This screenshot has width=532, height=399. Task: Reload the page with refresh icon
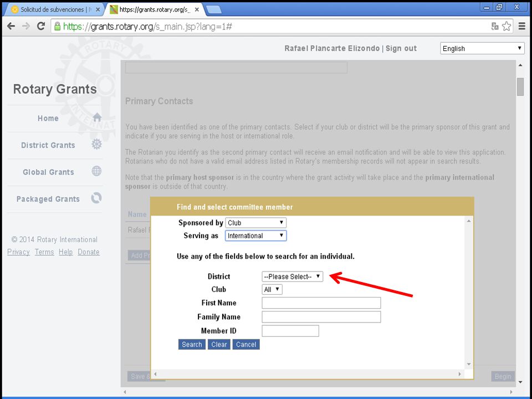40,26
